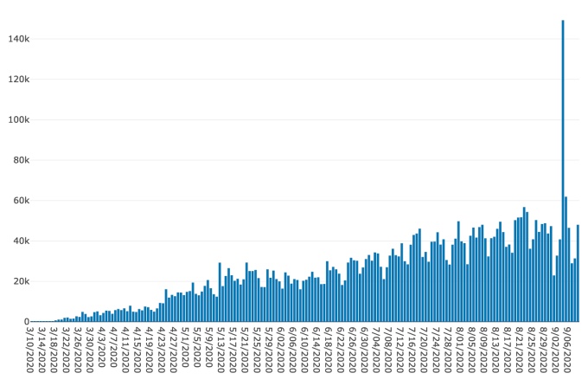
Task: Click the 8/01/2020 date label
Action: coord(459,350)
